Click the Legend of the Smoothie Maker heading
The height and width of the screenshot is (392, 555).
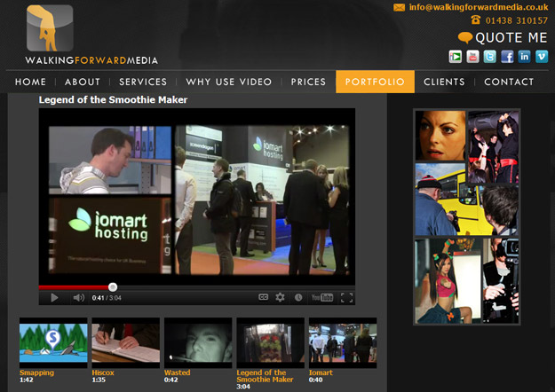(113, 100)
